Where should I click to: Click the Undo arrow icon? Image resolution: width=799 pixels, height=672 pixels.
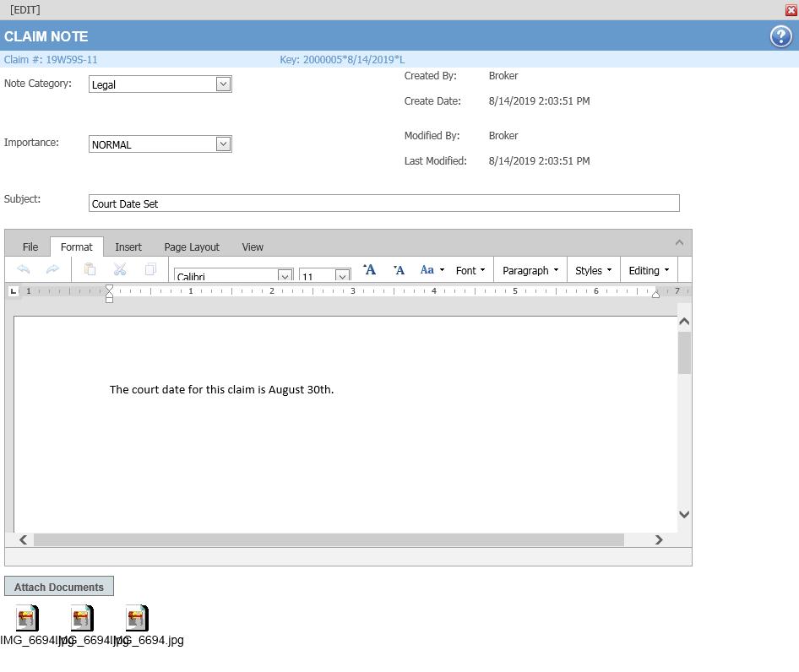pyautogui.click(x=24, y=269)
